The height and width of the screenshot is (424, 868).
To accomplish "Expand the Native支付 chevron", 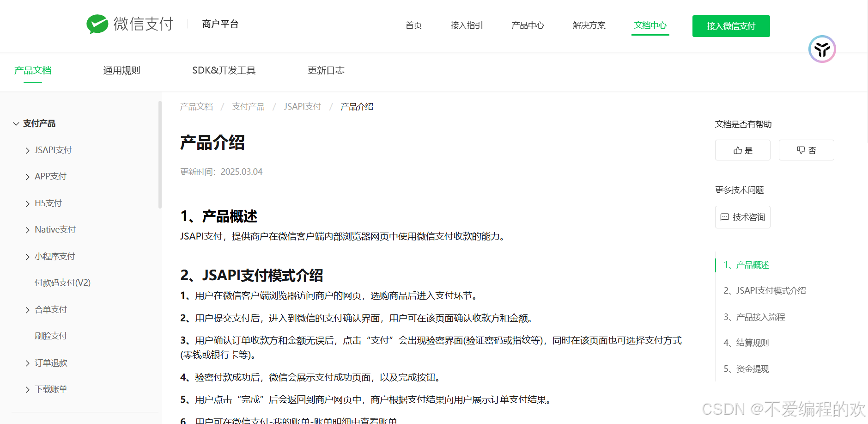I will pos(27,230).
